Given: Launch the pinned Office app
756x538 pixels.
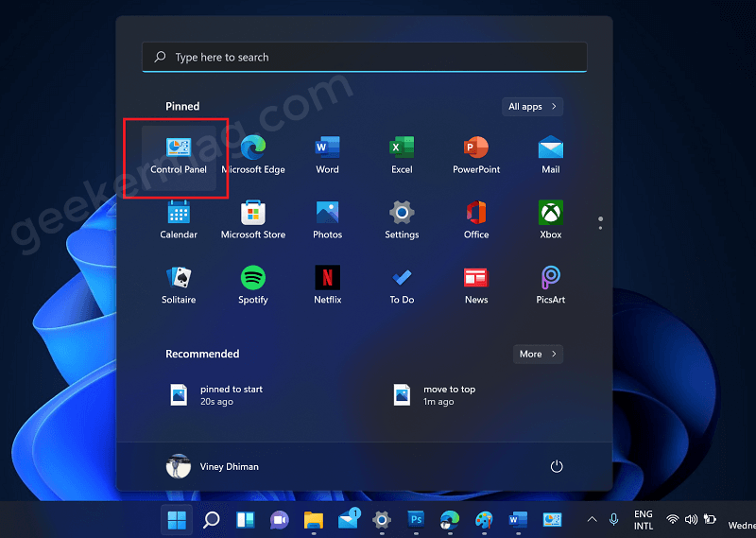Looking at the screenshot, I should click(x=476, y=221).
